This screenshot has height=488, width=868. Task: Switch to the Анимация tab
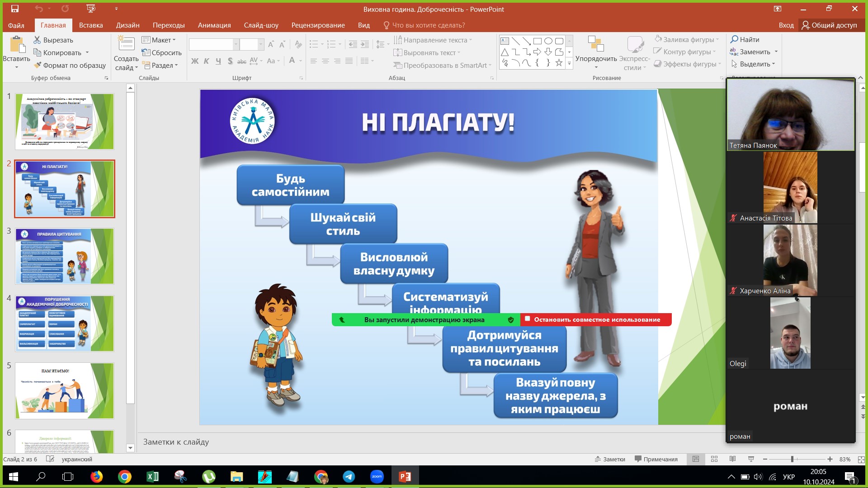click(214, 25)
